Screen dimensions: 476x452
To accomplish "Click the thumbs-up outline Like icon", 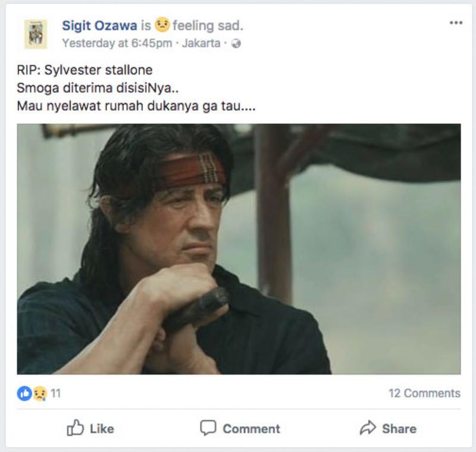I will 75,428.
